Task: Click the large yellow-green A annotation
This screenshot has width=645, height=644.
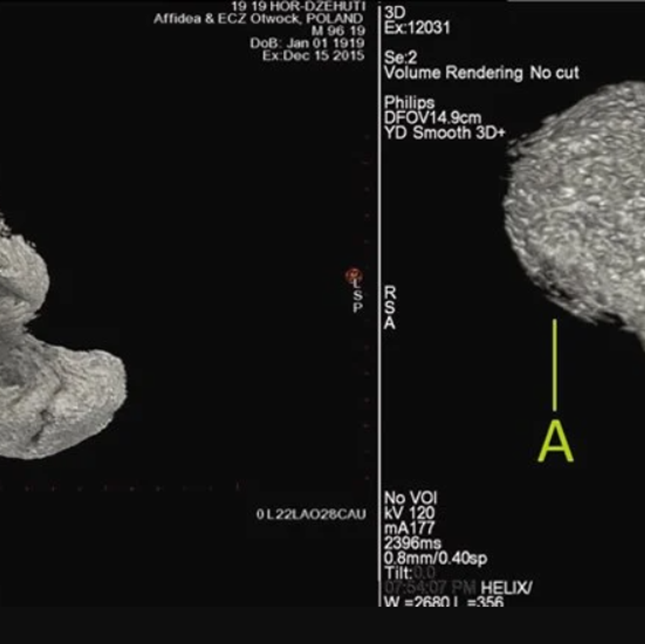Action: pos(556,443)
